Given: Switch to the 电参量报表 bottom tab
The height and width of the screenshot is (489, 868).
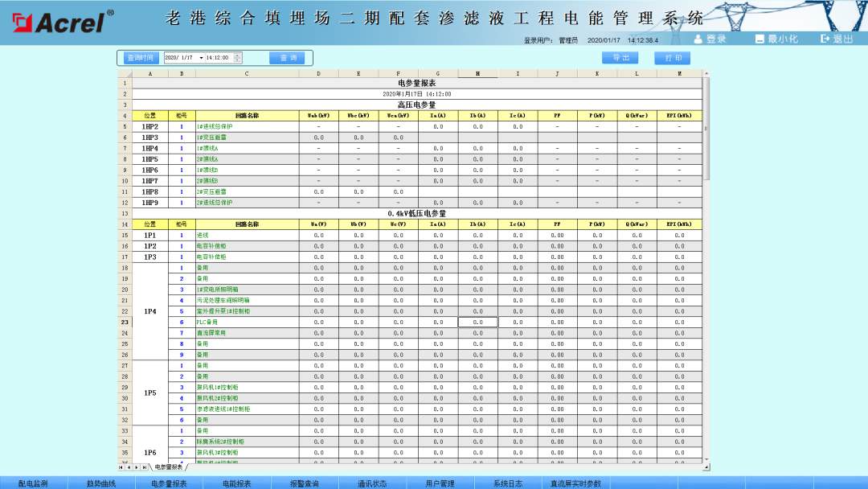Looking at the screenshot, I should point(169,483).
